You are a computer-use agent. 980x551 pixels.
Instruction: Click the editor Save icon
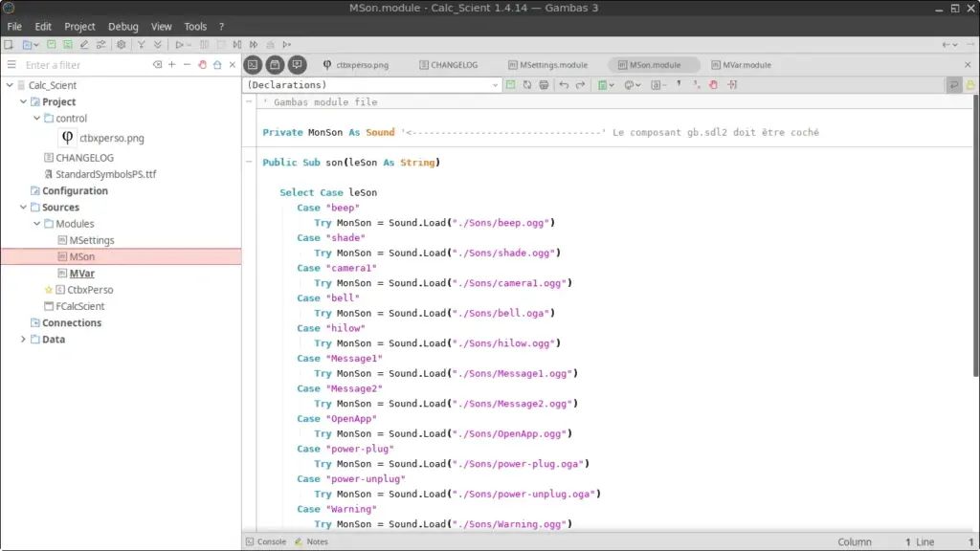[511, 85]
